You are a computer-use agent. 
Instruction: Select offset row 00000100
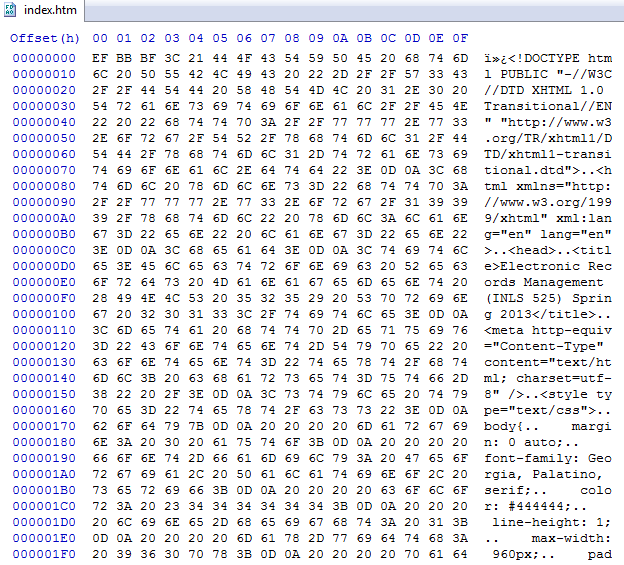[x=44, y=316]
